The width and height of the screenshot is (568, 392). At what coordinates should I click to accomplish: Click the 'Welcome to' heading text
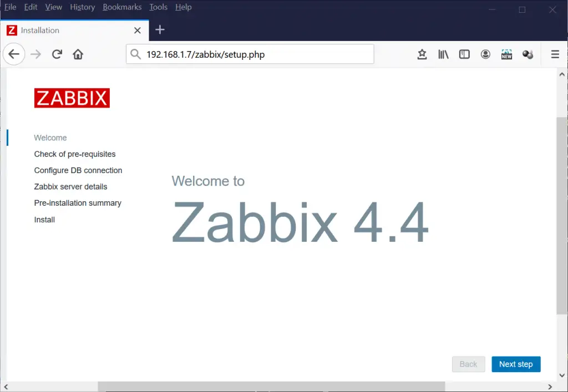(x=208, y=181)
